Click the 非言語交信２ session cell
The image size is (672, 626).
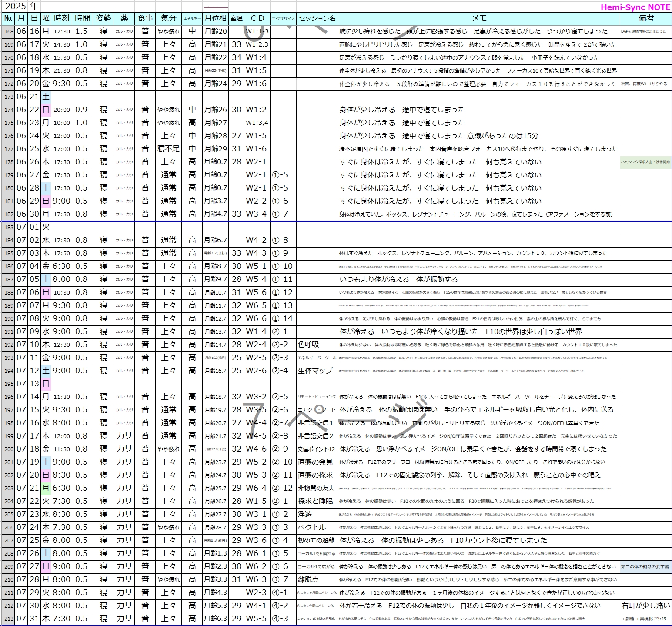tap(318, 436)
